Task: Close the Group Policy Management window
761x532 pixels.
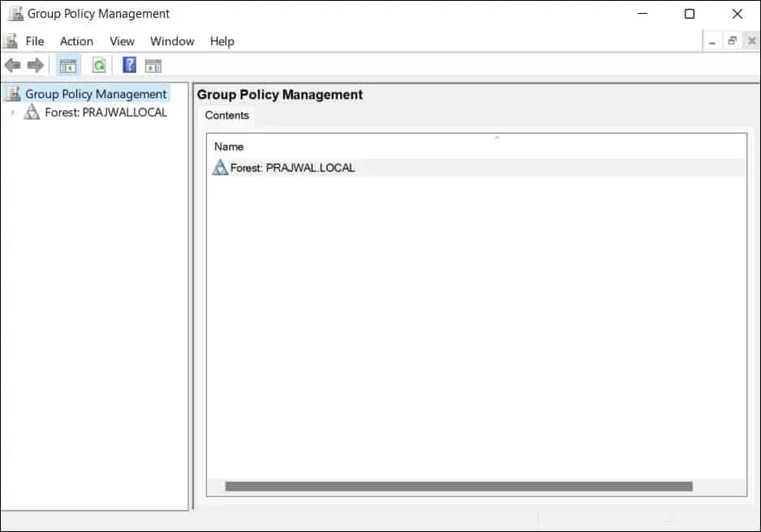Action: click(737, 14)
